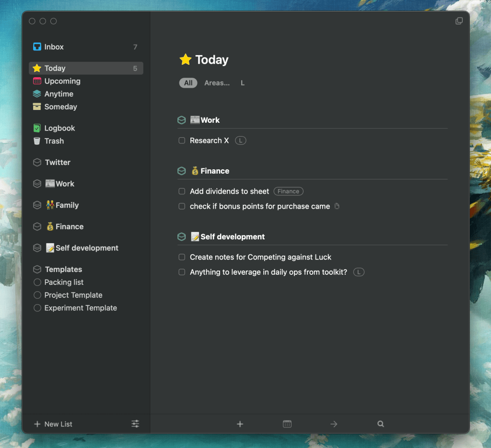This screenshot has width=491, height=448.
Task: Click the arrow (move) icon in the bottom toolbar
Action: 334,424
